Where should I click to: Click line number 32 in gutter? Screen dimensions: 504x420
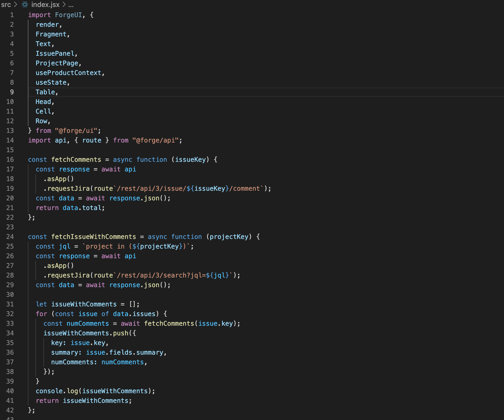click(x=10, y=314)
